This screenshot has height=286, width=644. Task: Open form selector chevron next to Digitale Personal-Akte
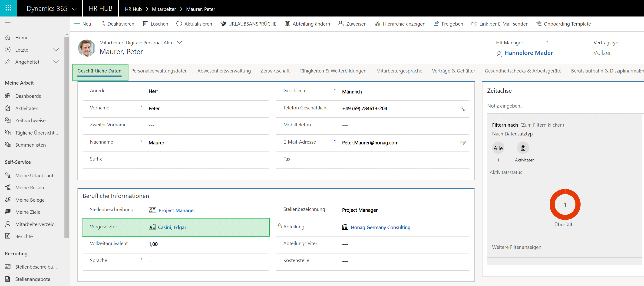coord(179,43)
